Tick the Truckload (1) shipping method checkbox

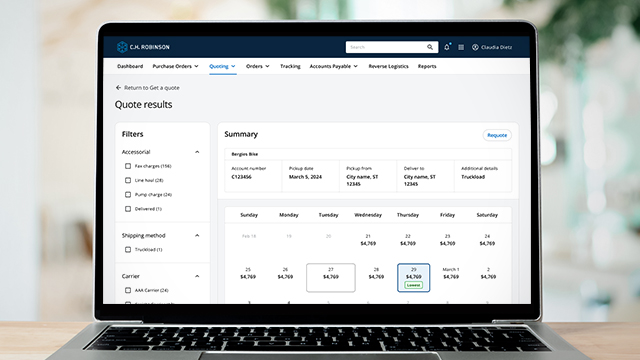click(x=128, y=249)
